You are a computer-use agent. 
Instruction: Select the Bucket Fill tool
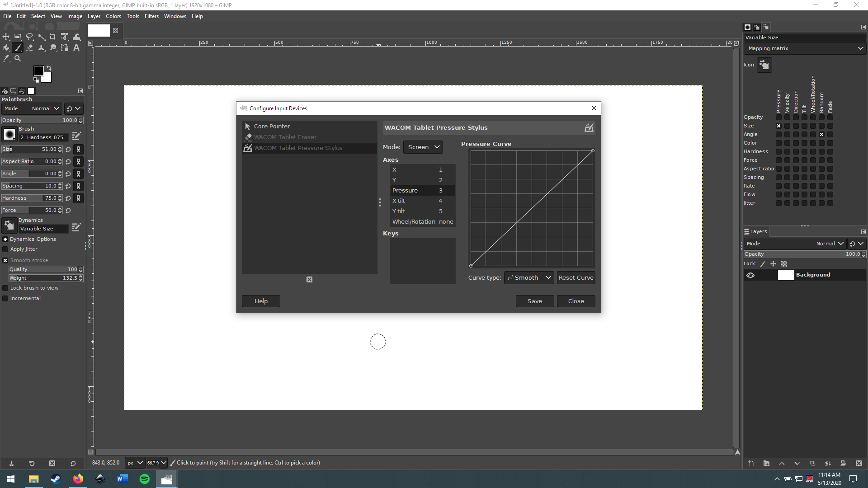click(x=6, y=47)
